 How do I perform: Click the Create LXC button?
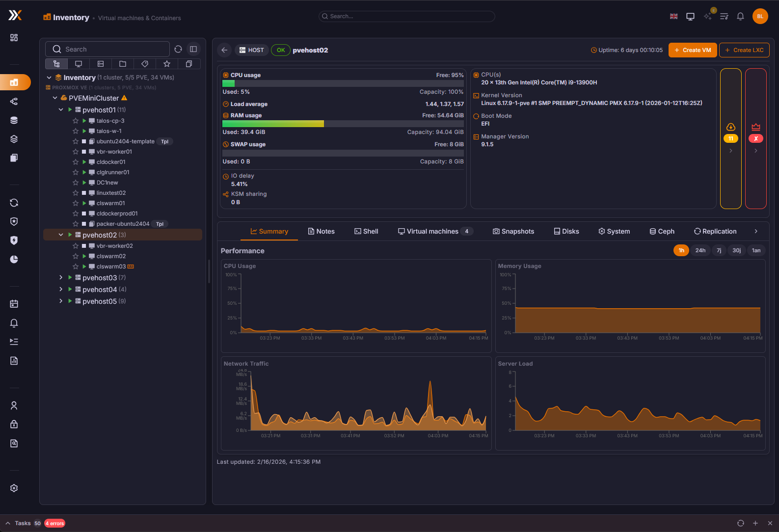[x=744, y=50]
